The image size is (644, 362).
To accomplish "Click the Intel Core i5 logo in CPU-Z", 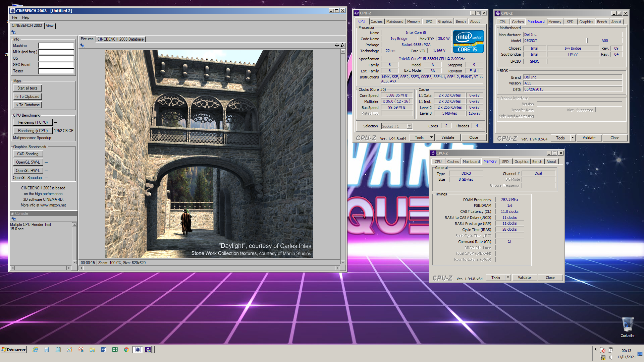I will click(468, 42).
